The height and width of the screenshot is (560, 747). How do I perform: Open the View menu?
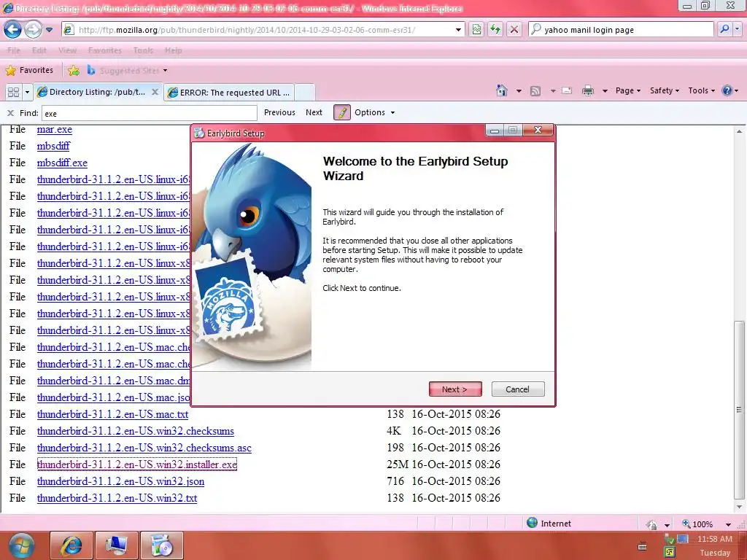67,50
